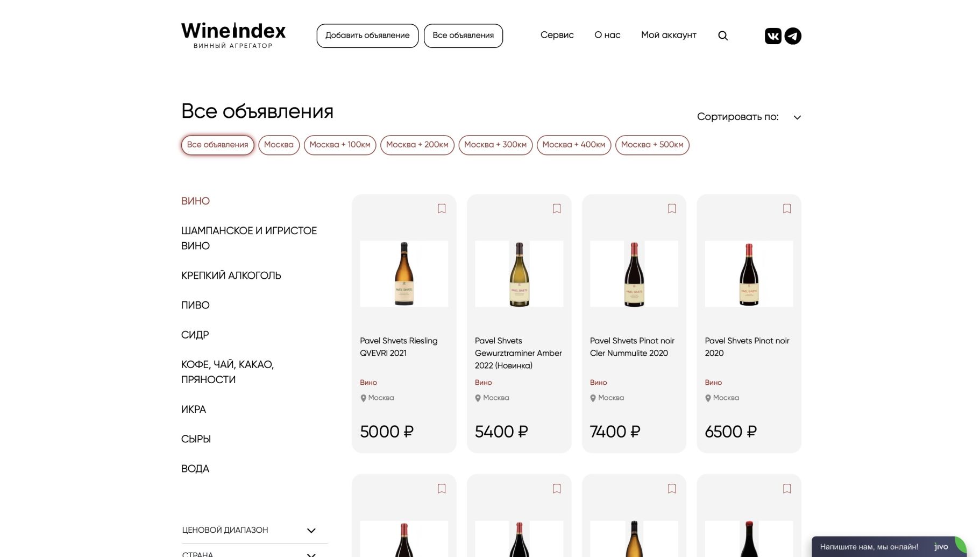Open Pavel Shvets Riesling QVEVRI 2021 title
The width and height of the screenshot is (980, 557).
pyautogui.click(x=399, y=347)
